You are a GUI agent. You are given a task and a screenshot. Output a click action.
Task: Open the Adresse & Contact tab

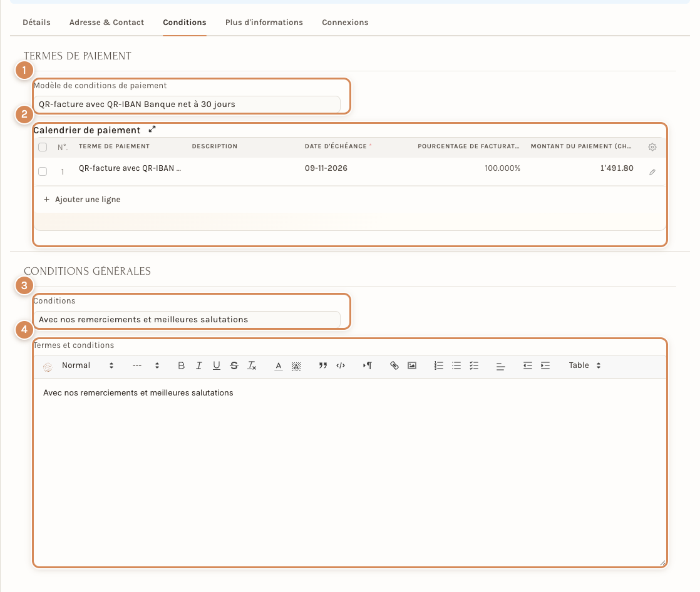coord(106,23)
